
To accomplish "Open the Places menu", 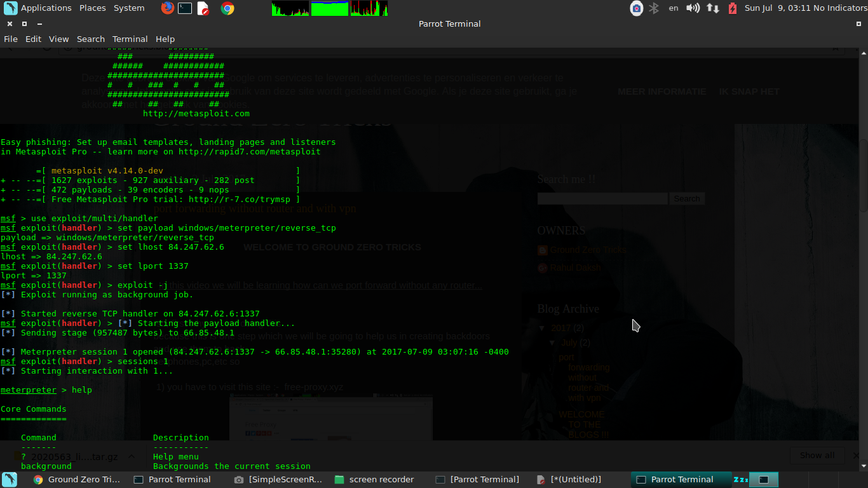I will point(93,8).
